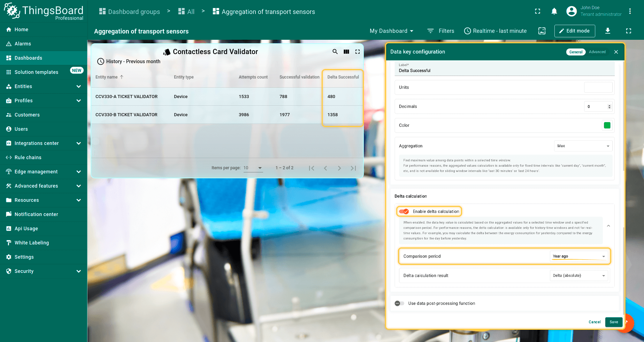Viewport: 644px width, 342px height.
Task: Click the notifications bell icon
Action: pos(554,12)
